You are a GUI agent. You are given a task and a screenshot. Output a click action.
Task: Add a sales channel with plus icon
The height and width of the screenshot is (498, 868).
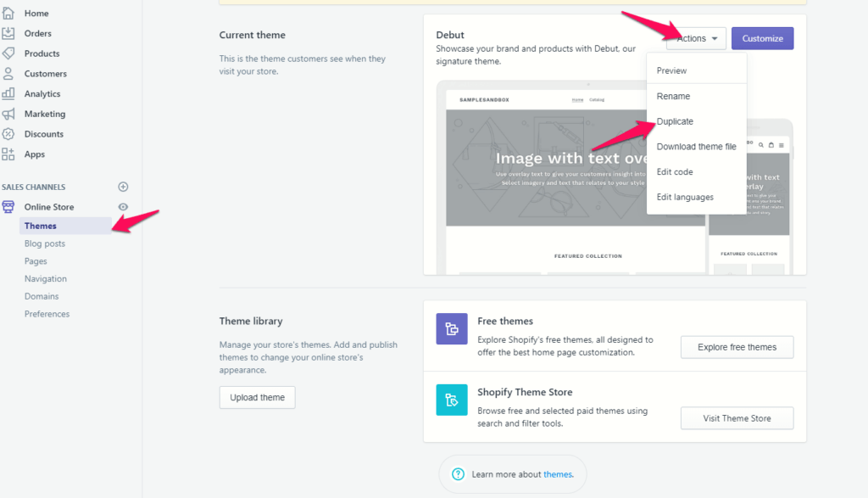(123, 187)
